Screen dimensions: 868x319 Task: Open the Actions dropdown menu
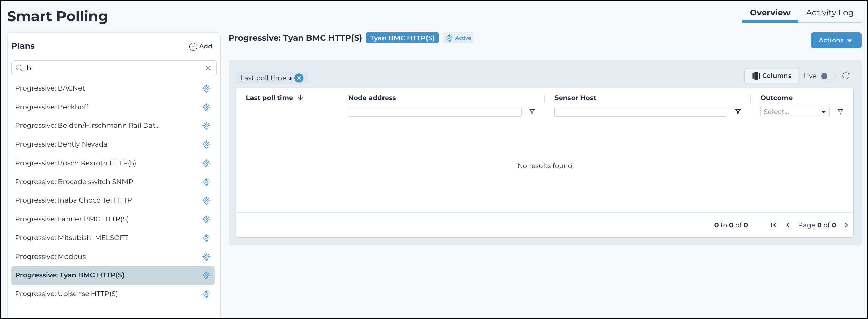coord(836,40)
